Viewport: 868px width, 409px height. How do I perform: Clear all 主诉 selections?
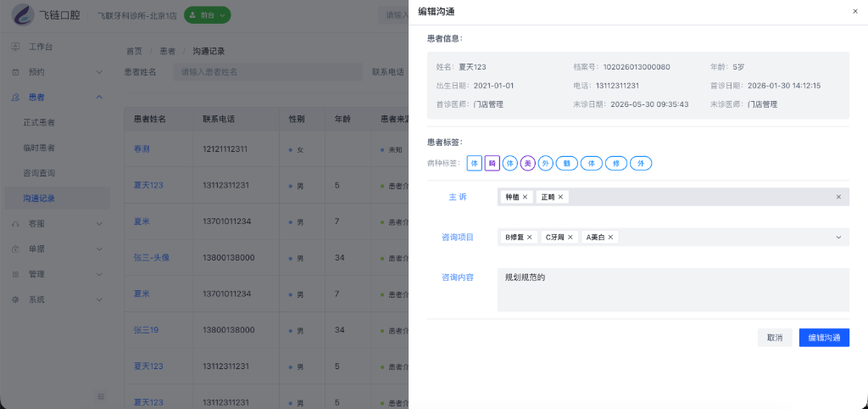coord(838,197)
